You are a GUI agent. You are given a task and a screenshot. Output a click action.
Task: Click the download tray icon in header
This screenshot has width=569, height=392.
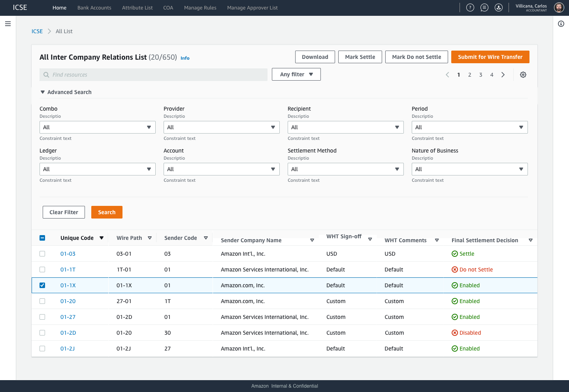coord(499,8)
